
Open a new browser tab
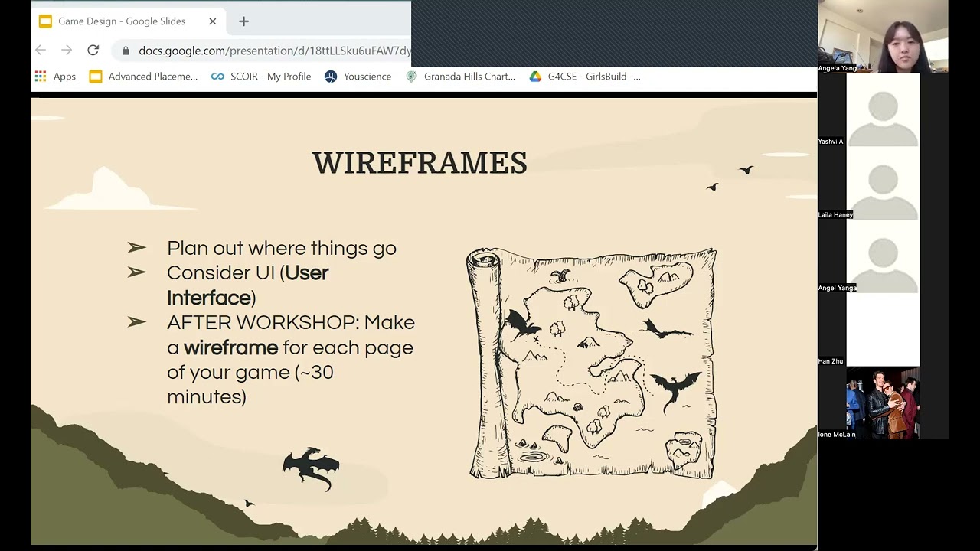pos(243,21)
